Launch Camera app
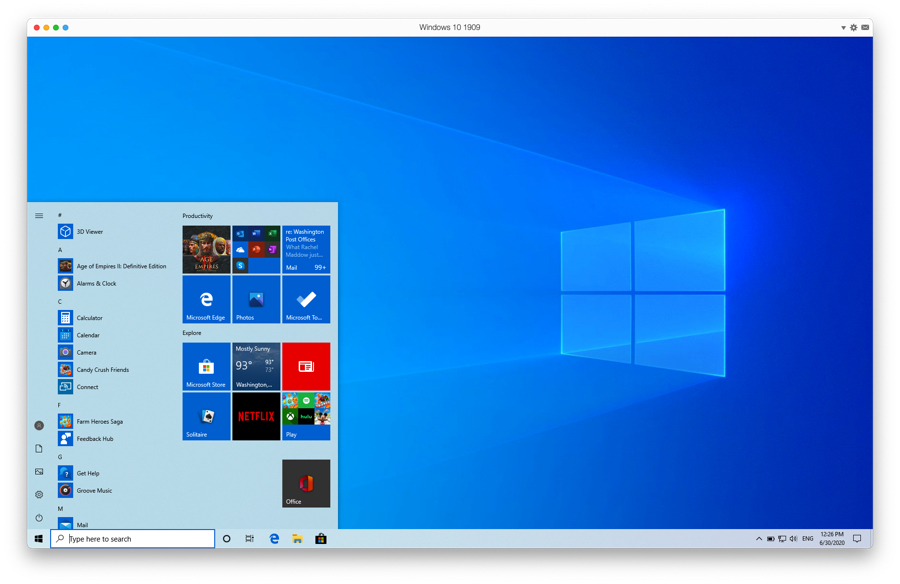The height and width of the screenshot is (584, 900). (112, 352)
